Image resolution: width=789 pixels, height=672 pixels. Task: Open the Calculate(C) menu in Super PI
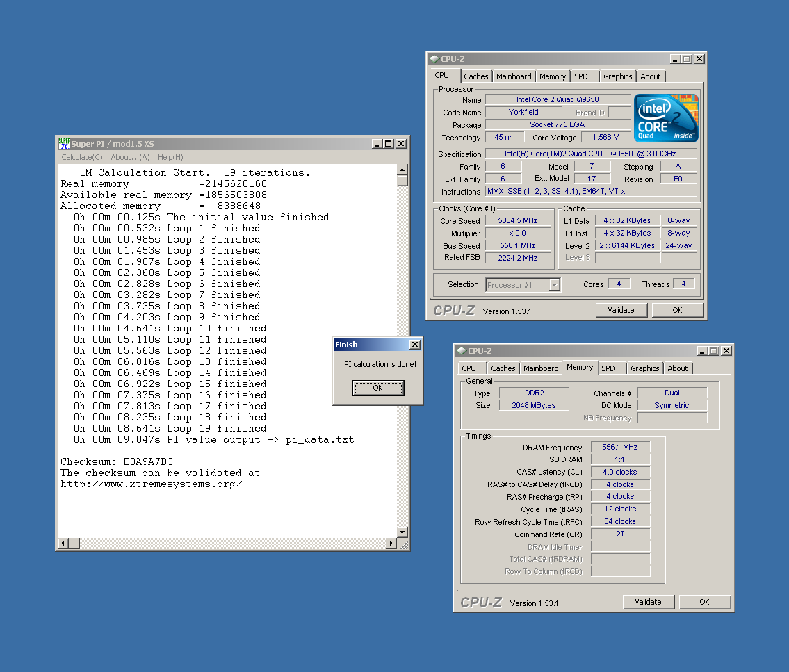pyautogui.click(x=82, y=157)
